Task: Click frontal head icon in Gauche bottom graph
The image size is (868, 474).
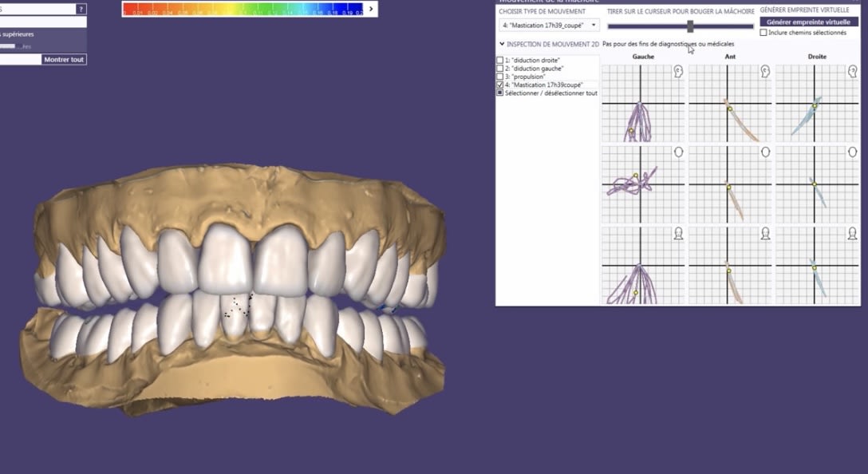Action: click(x=678, y=232)
